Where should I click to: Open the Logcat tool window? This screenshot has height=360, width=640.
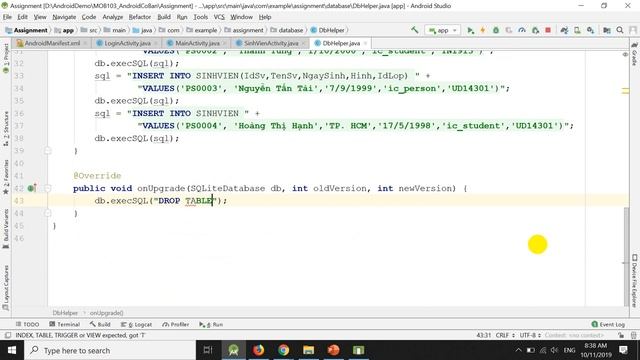point(136,324)
